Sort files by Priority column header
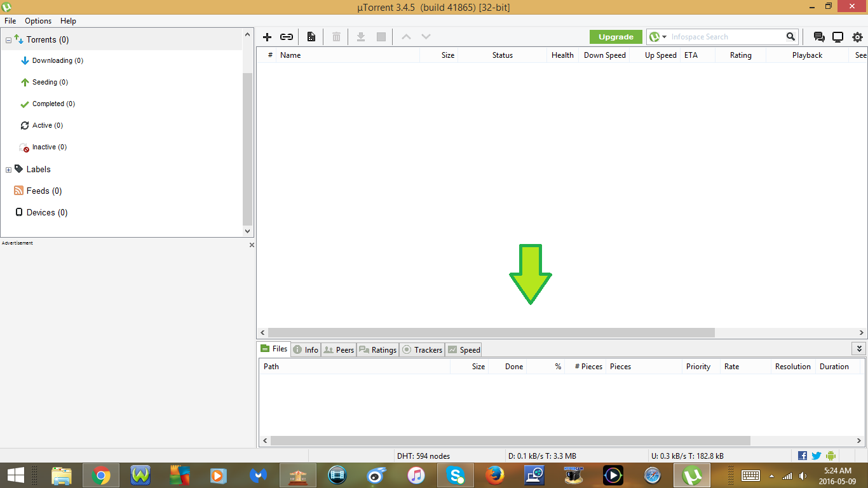The height and width of the screenshot is (488, 868). click(700, 367)
